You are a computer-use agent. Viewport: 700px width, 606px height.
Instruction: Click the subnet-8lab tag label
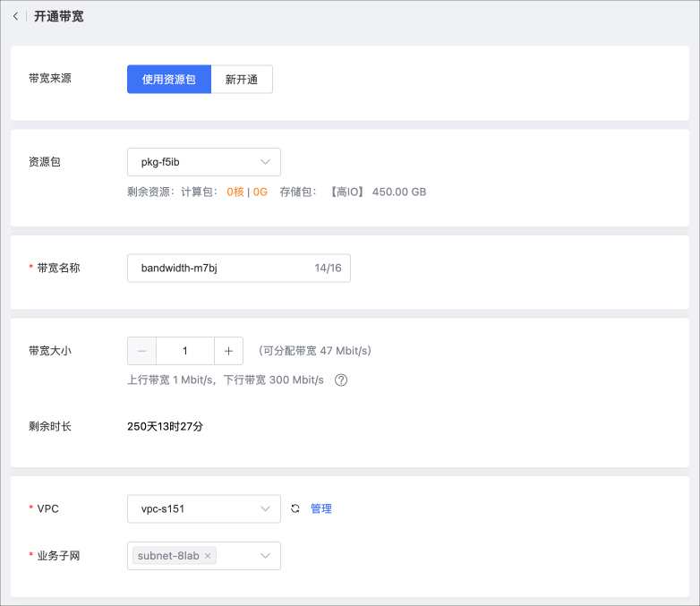168,556
